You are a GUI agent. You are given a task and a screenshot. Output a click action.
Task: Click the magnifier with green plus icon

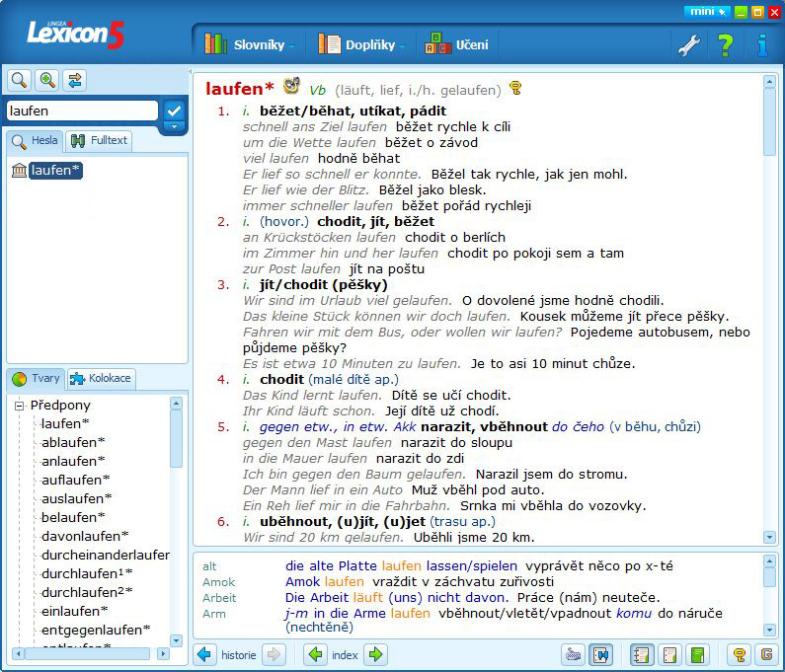point(47,81)
